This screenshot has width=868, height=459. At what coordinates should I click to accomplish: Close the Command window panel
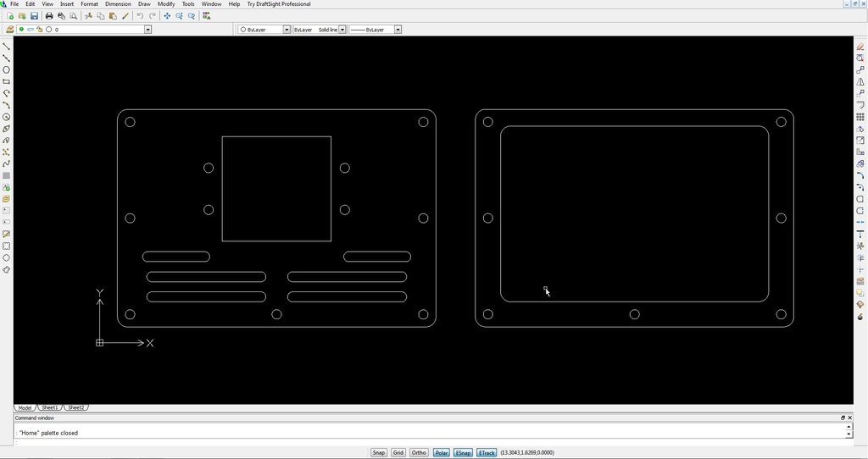849,418
